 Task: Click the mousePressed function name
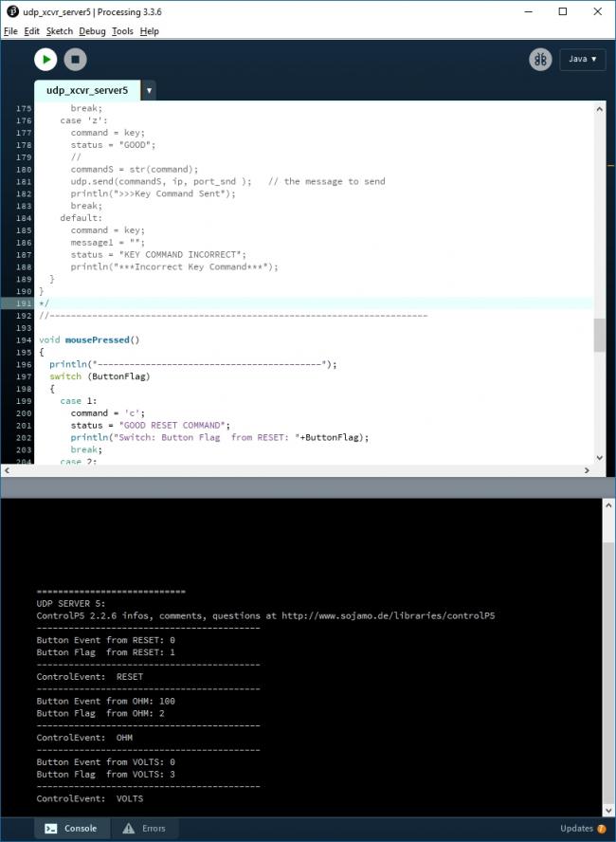(97, 339)
